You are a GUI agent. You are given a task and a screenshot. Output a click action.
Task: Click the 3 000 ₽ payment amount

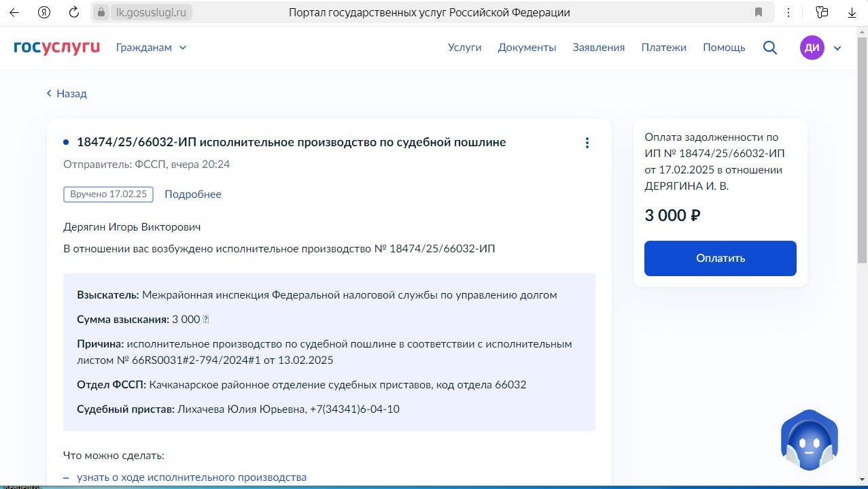673,216
